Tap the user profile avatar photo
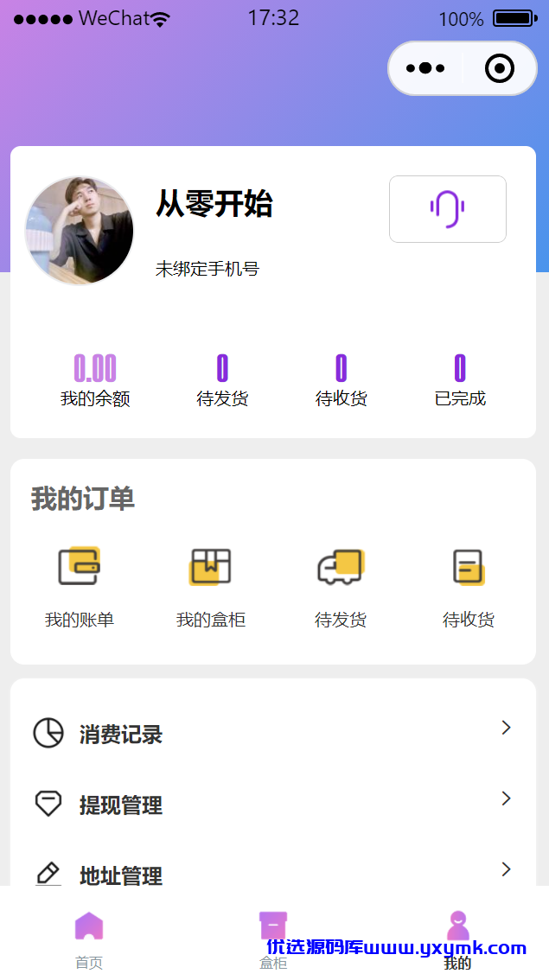The width and height of the screenshot is (549, 980). pyautogui.click(x=80, y=231)
